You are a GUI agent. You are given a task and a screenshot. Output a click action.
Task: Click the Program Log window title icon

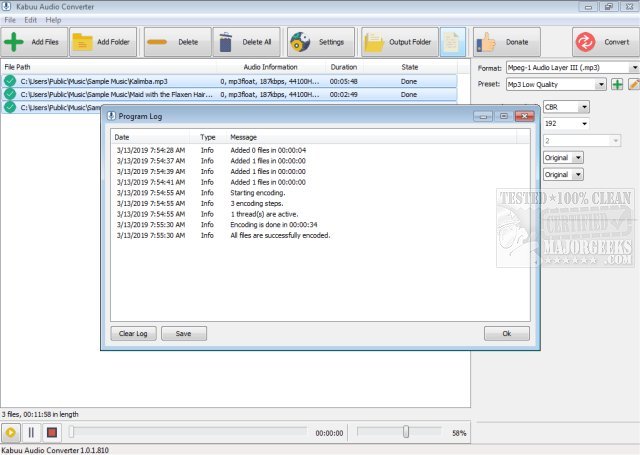(x=111, y=116)
